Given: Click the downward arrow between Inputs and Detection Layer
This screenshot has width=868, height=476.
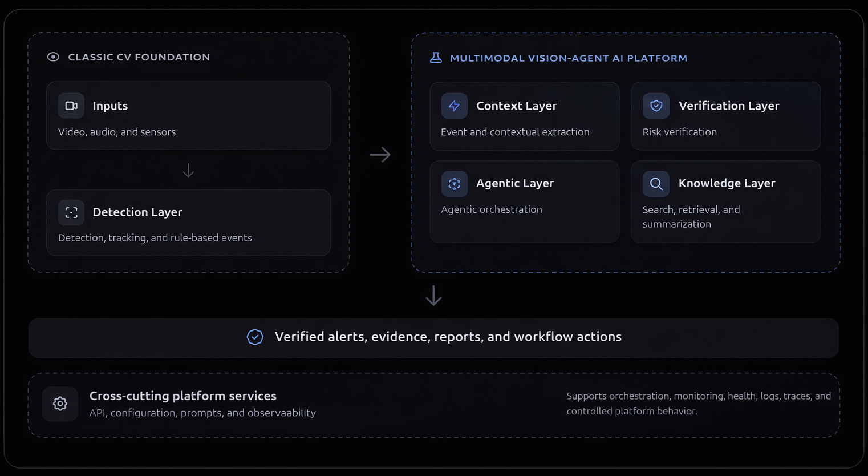Looking at the screenshot, I should point(188,170).
